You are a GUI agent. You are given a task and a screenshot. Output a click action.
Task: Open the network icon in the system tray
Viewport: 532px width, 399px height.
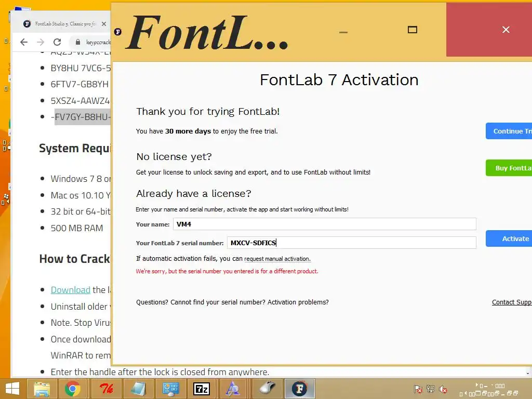click(431, 389)
